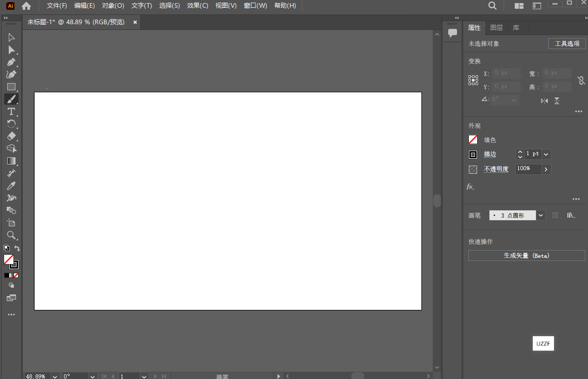Screen dimensions: 588x379
Task: Open the search magnifier in title bar
Action: point(493,6)
